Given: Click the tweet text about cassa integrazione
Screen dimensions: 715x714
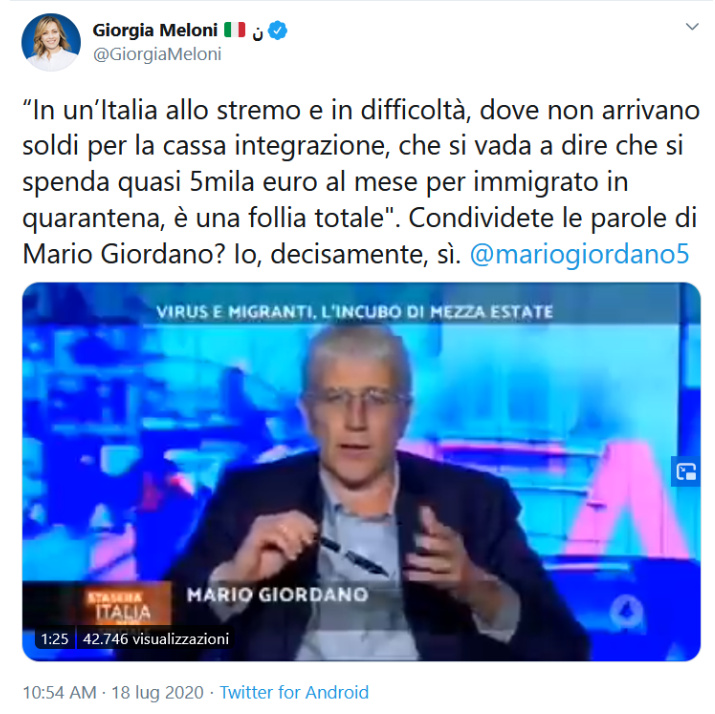Looking at the screenshot, I should [x=361, y=182].
